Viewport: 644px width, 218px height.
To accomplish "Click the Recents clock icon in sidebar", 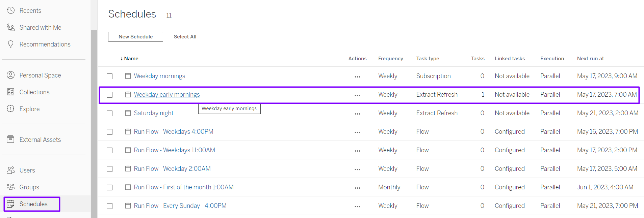I will click(11, 10).
